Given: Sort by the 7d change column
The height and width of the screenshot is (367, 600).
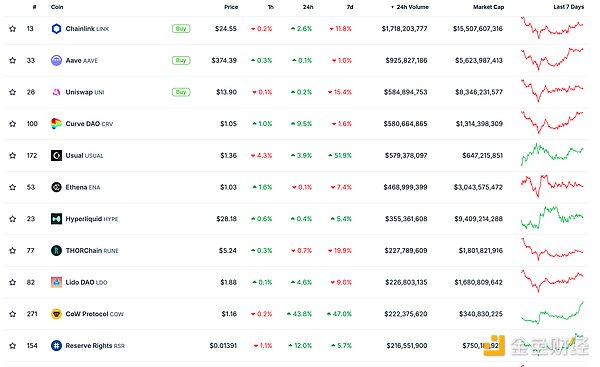Looking at the screenshot, I should [x=350, y=7].
